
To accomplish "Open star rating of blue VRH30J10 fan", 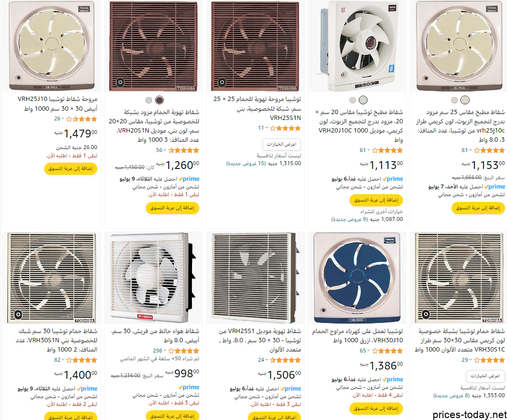I will point(387,351).
